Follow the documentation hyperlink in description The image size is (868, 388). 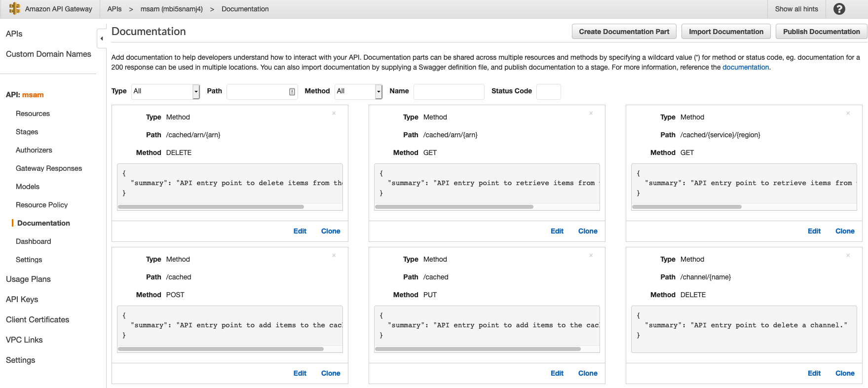click(746, 67)
